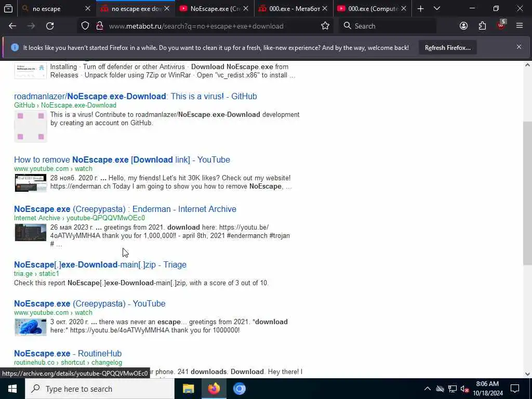Click 'tria.ge › static1' breadcrumb text

(x=37, y=273)
